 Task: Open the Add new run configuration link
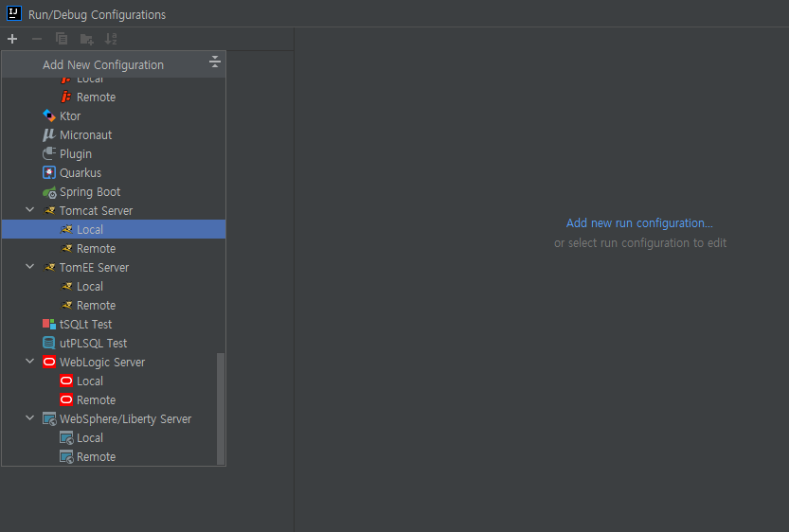639,222
